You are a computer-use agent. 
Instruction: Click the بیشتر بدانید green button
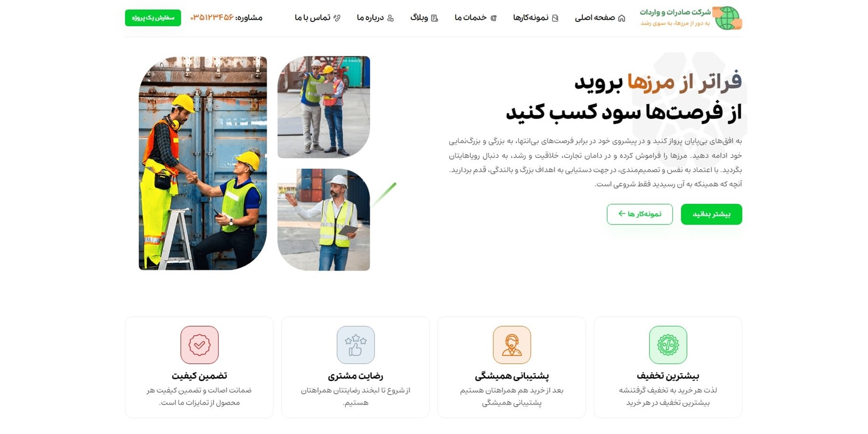point(711,214)
